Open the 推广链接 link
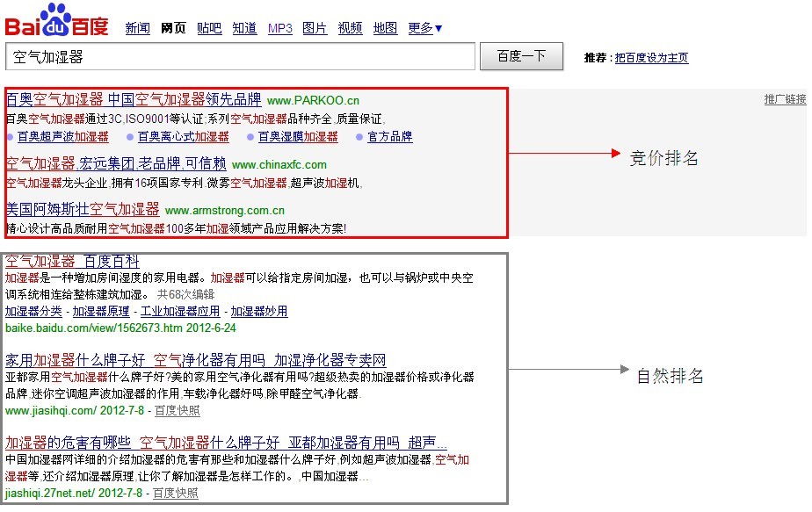Viewport: 812px width, 512px height. [x=785, y=99]
